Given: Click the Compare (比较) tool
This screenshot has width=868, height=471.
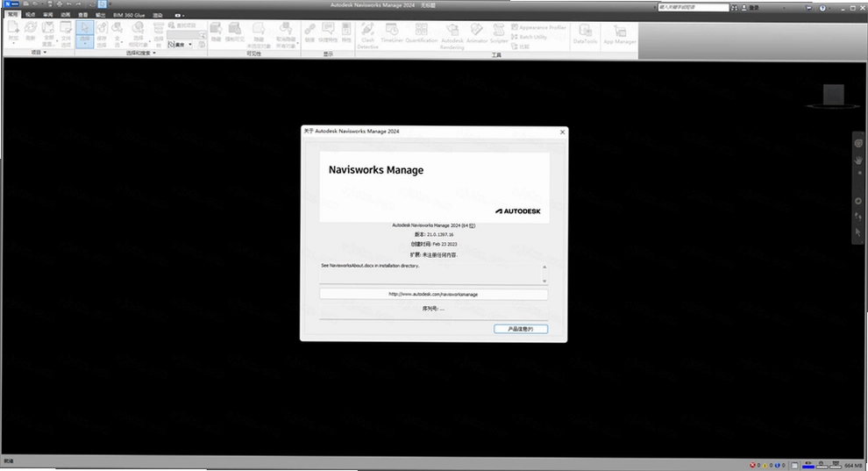Looking at the screenshot, I should pyautogui.click(x=520, y=46).
